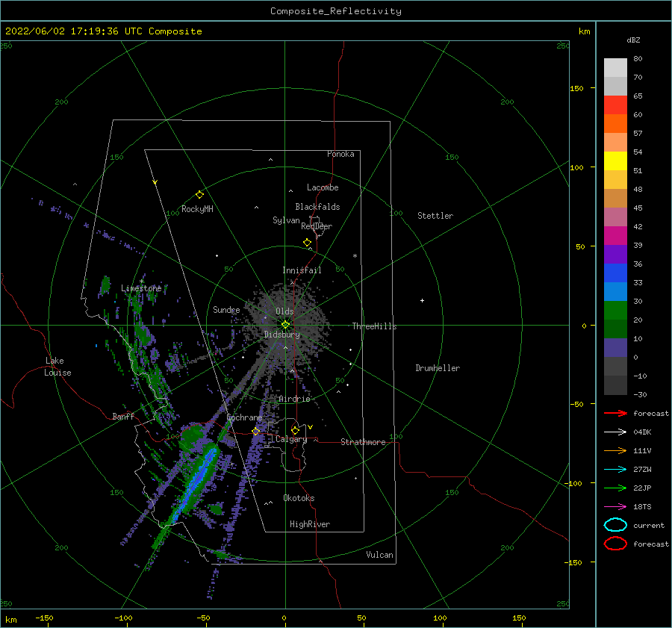Click the light gray 80 dBZ swatch

coord(615,67)
